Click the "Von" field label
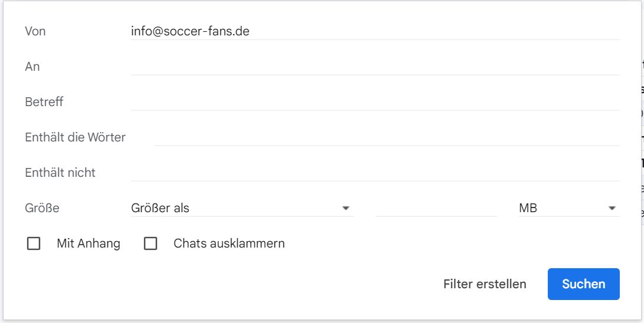This screenshot has height=323, width=644. pos(35,31)
